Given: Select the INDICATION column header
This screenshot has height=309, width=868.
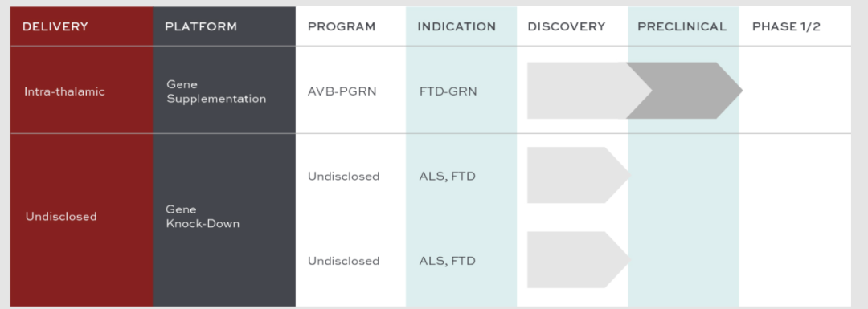Looking at the screenshot, I should 457,26.
